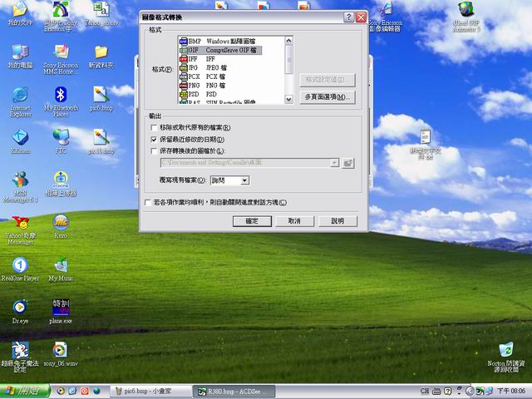Viewport: 532px width, 399px height.
Task: Expand the output folder path dropdown
Action: click(x=334, y=163)
